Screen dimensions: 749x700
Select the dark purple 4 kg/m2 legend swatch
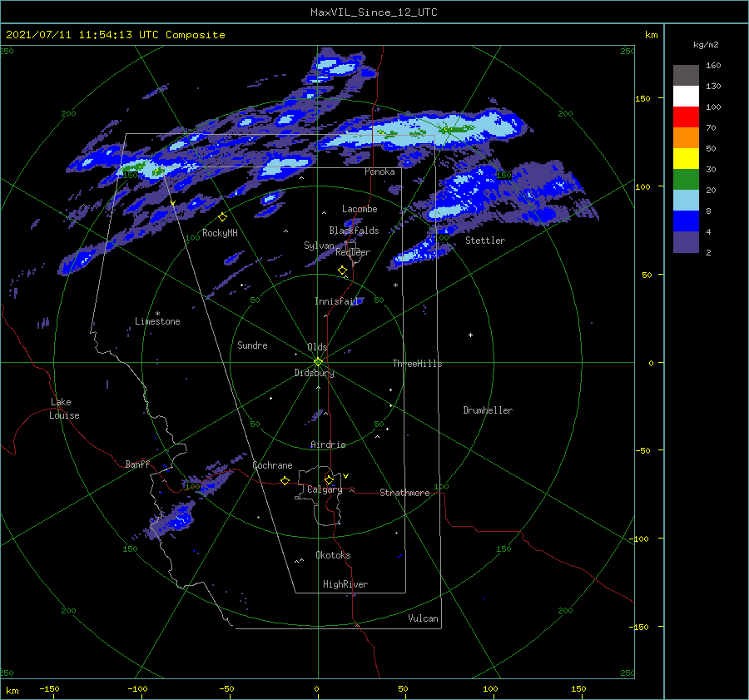pos(686,241)
